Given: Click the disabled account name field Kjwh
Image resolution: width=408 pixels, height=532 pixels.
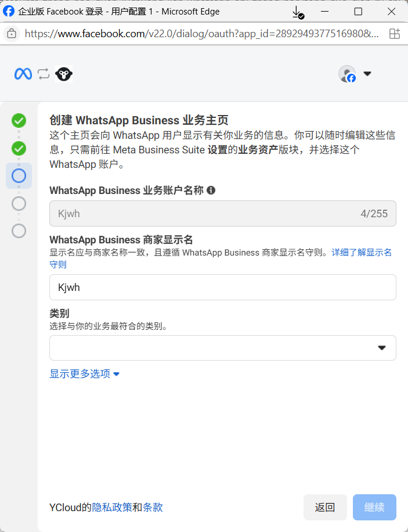Looking at the screenshot, I should point(222,213).
